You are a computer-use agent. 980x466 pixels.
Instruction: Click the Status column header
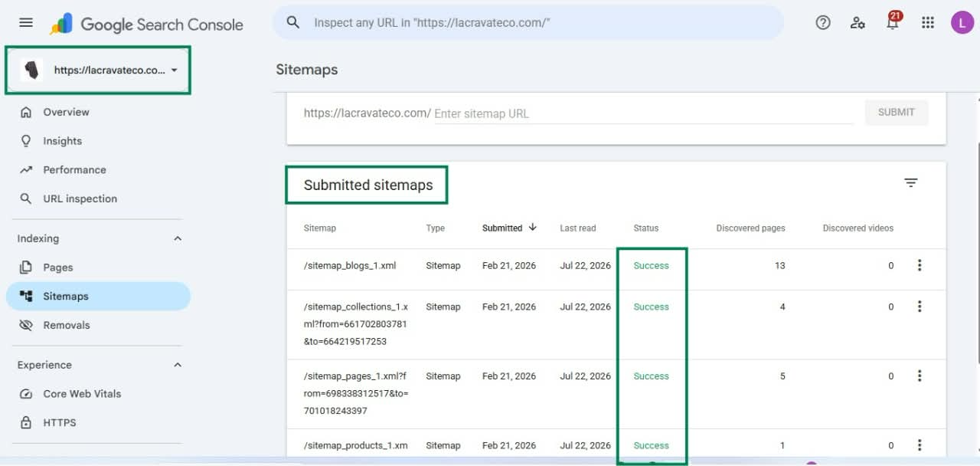coord(646,228)
